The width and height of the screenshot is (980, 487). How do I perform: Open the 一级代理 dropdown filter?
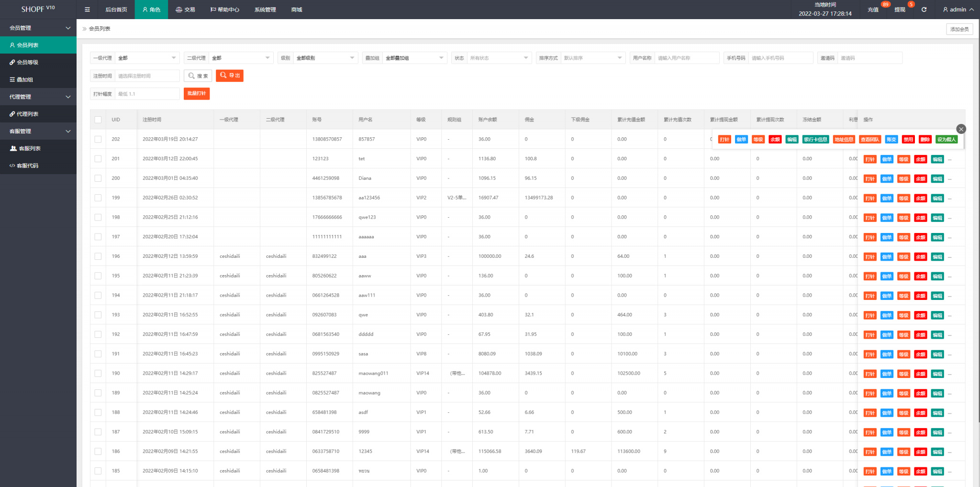pyautogui.click(x=147, y=58)
